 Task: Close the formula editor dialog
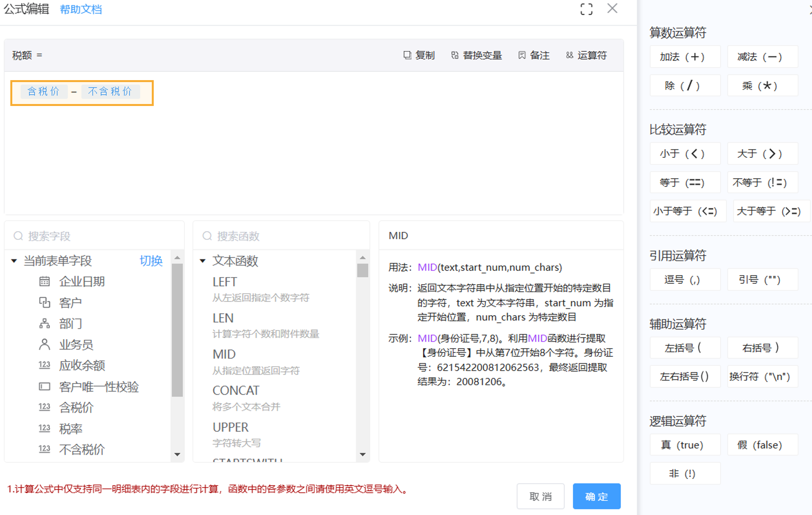(x=612, y=8)
